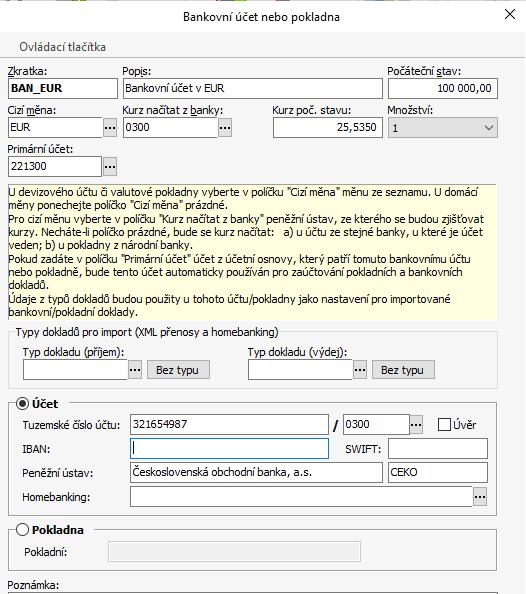Click the disabled Pokladní field
The width and height of the screenshot is (526, 594).
(234, 552)
